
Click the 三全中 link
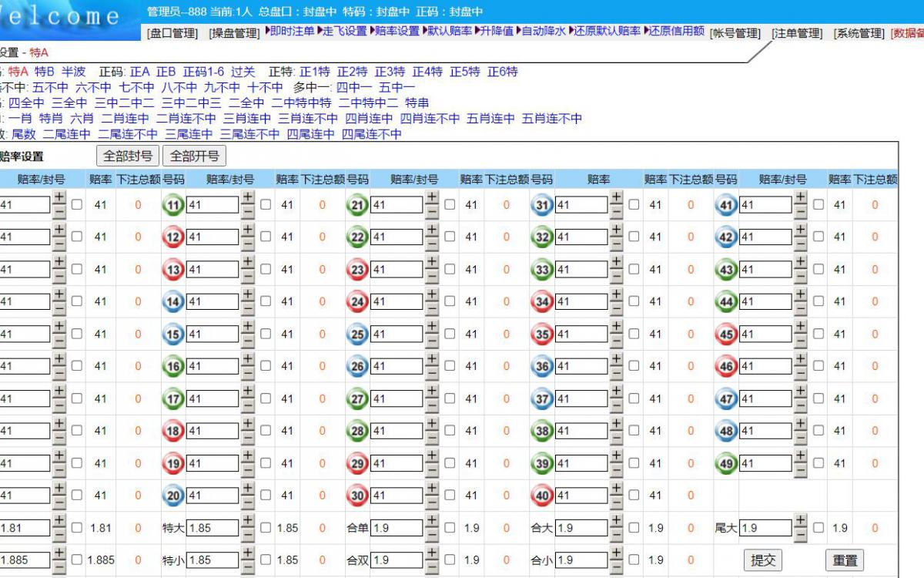coord(69,103)
